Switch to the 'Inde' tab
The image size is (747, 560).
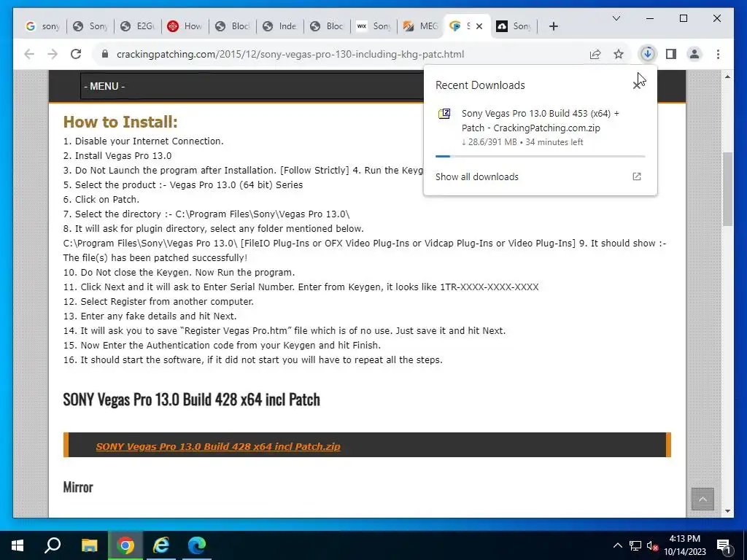280,26
